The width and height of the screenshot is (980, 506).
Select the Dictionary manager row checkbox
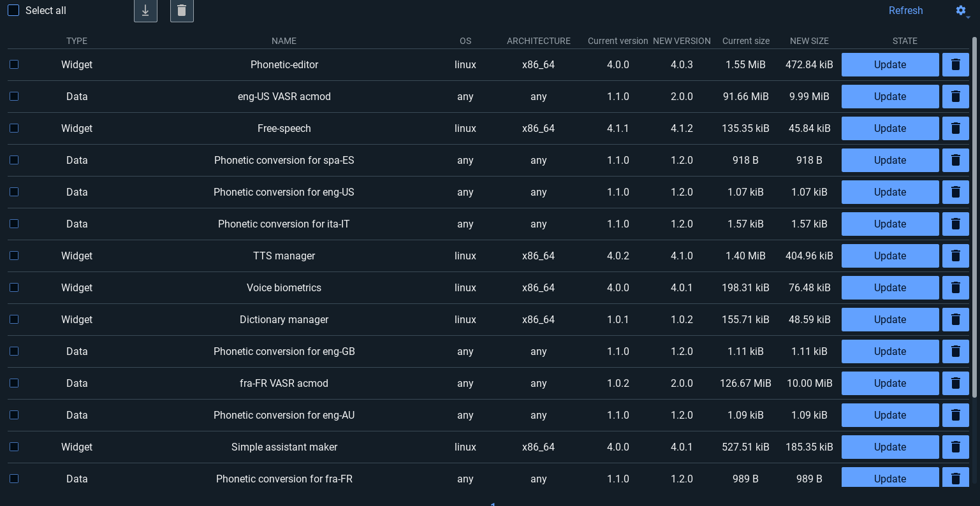coord(14,320)
